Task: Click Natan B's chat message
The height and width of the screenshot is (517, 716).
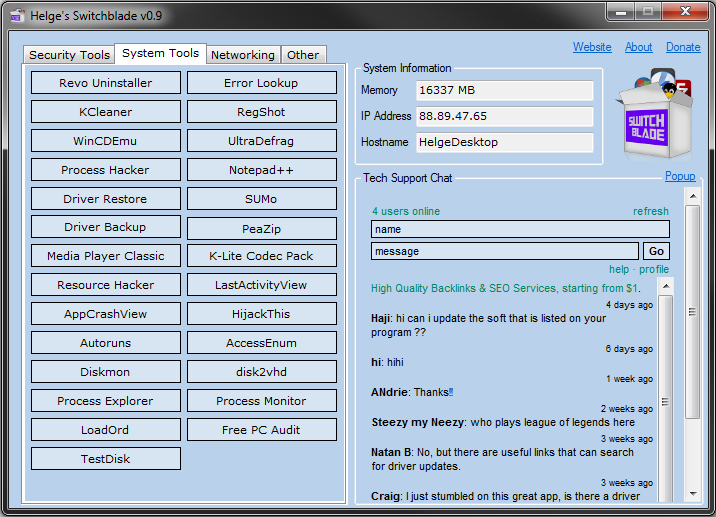Action: click(x=502, y=459)
